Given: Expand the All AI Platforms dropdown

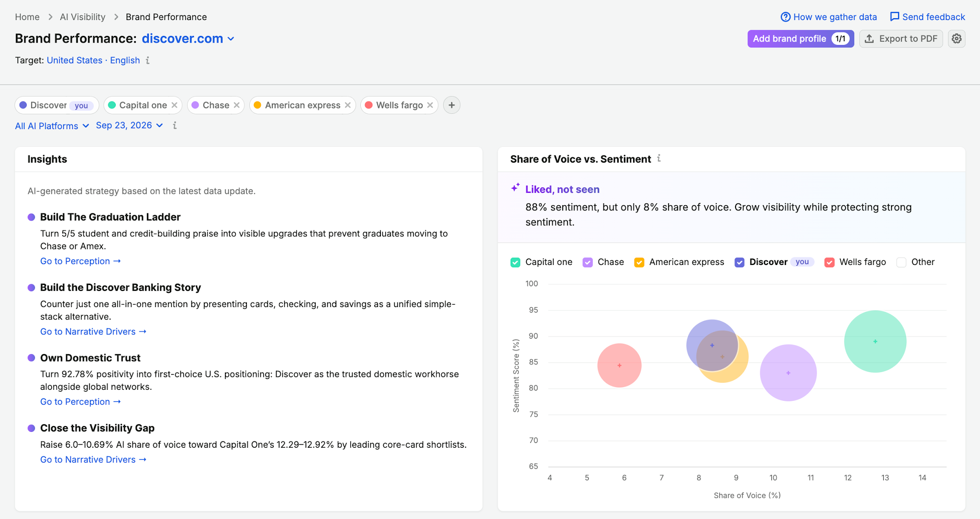Looking at the screenshot, I should [x=52, y=126].
